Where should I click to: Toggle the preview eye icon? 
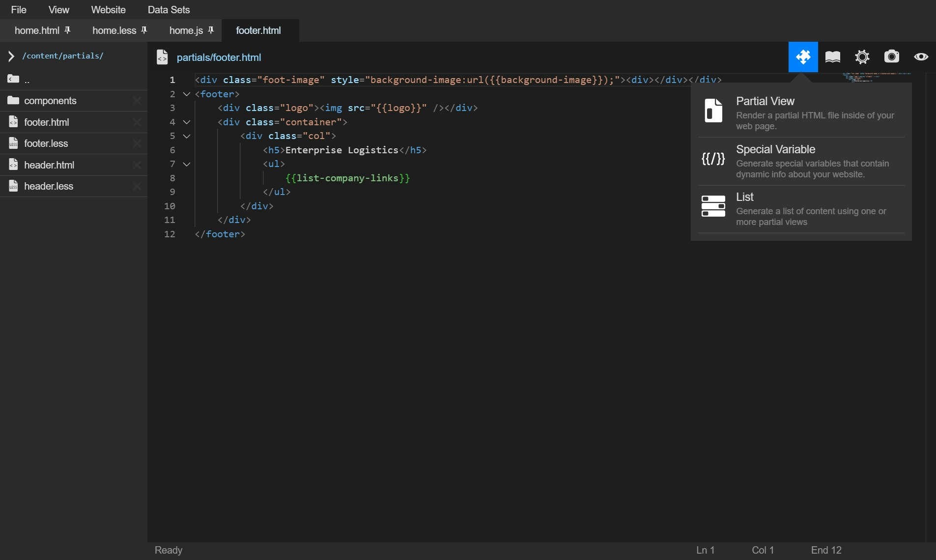[921, 57]
